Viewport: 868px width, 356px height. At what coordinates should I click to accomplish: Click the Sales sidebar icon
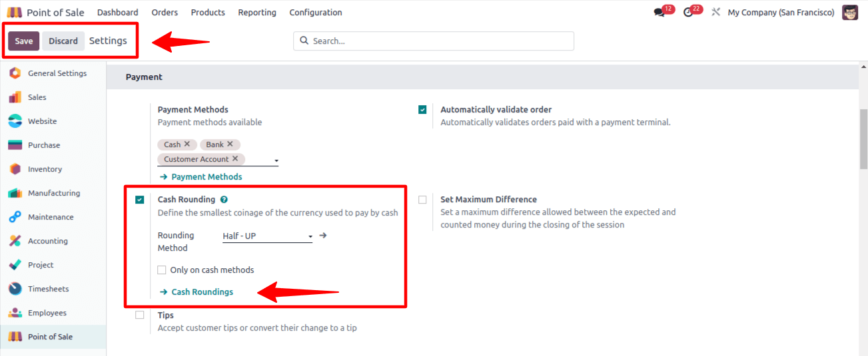coord(15,97)
